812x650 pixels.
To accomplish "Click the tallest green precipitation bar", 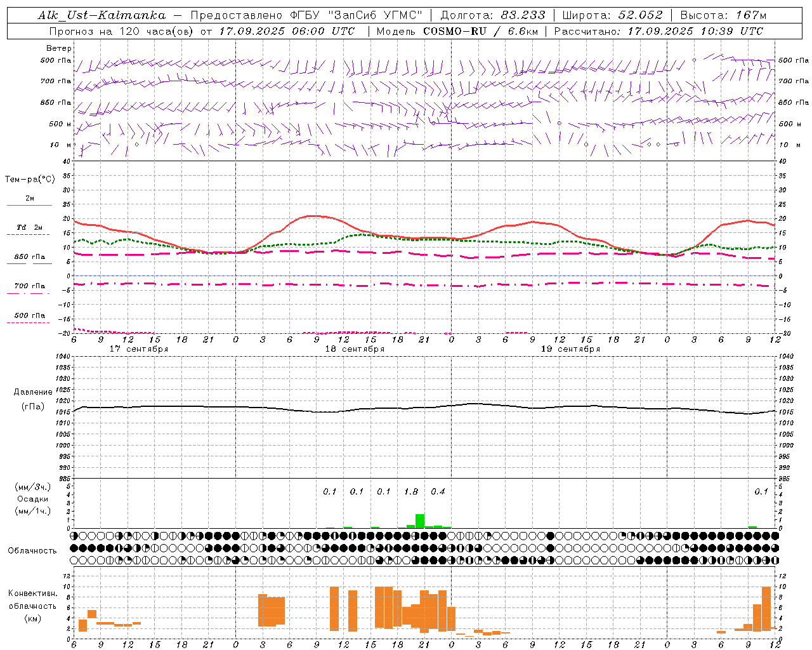I will (x=420, y=521).
